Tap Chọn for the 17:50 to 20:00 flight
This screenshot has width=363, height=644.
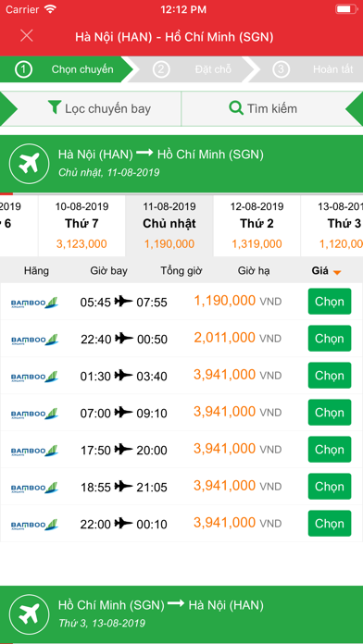coord(330,450)
